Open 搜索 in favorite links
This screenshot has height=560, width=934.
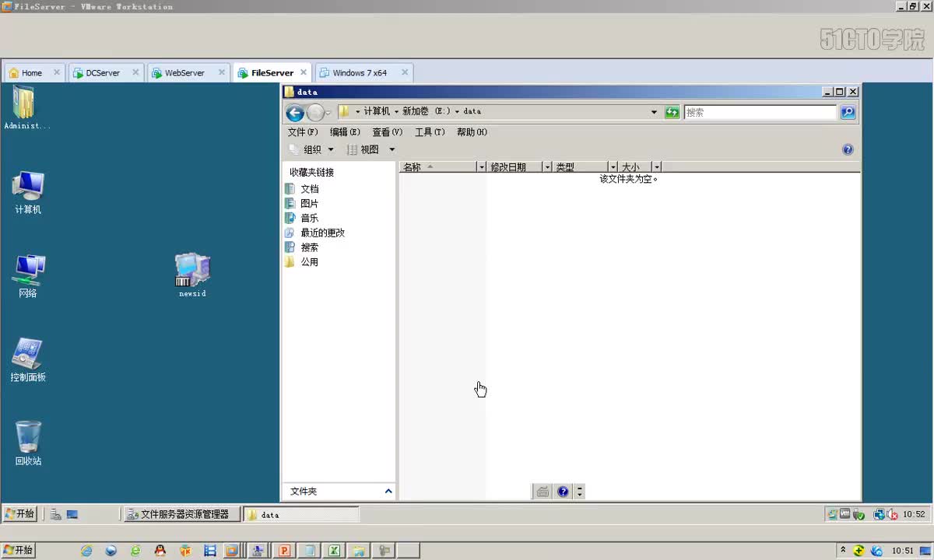[301, 247]
